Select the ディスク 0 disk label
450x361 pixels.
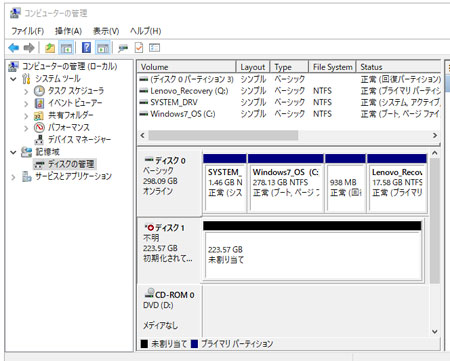tap(169, 182)
